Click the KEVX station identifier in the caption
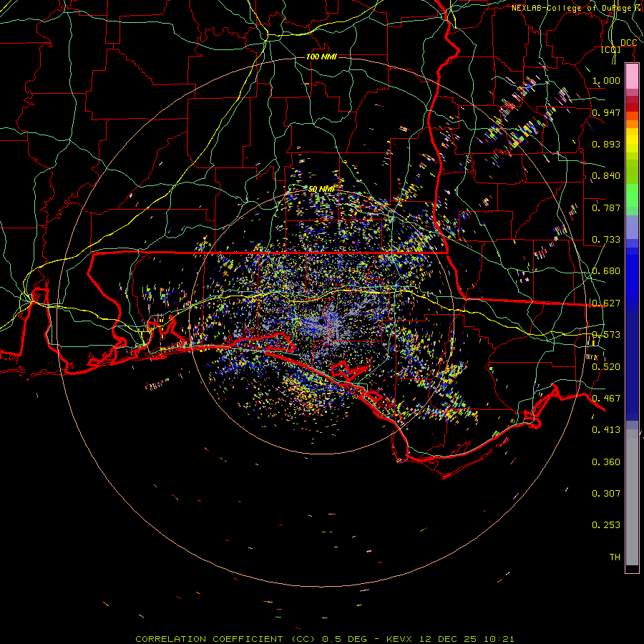The height and width of the screenshot is (644, 644). tap(400, 639)
